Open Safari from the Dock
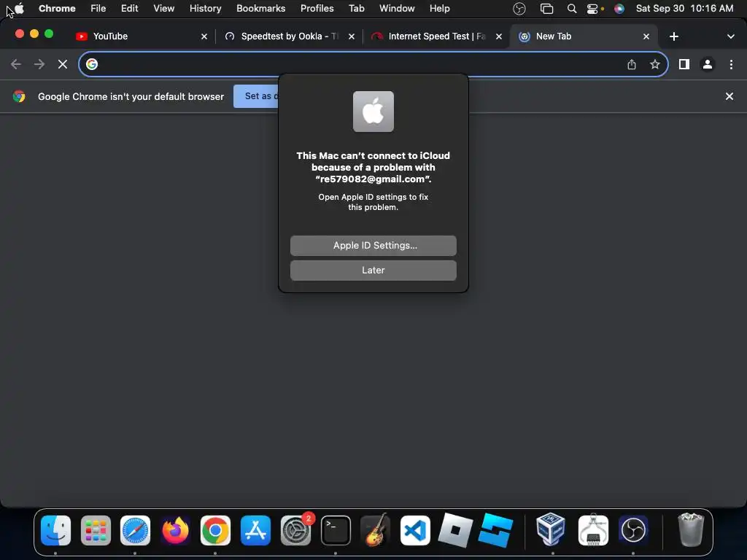 (x=135, y=530)
